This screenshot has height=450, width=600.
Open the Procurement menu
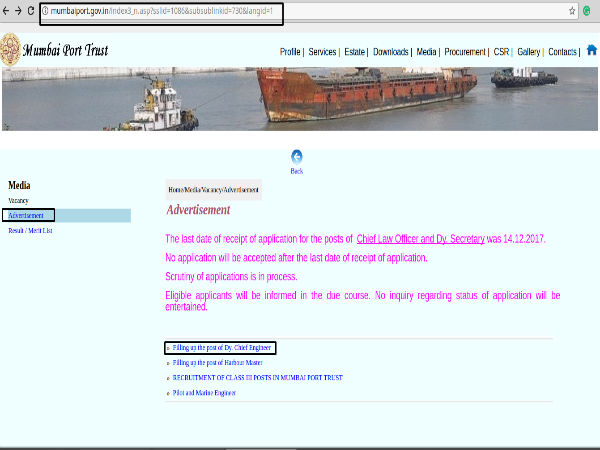pos(465,52)
